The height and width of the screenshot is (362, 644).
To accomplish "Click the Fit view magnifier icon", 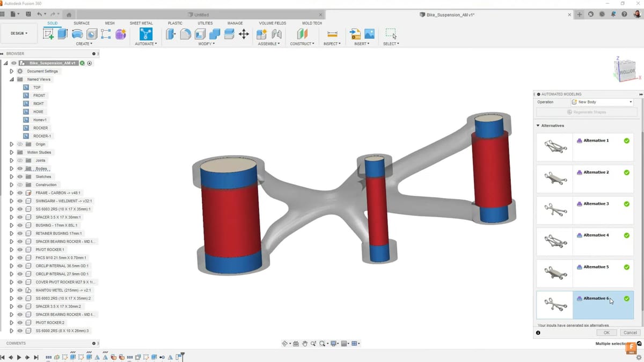I will pyautogui.click(x=322, y=343).
